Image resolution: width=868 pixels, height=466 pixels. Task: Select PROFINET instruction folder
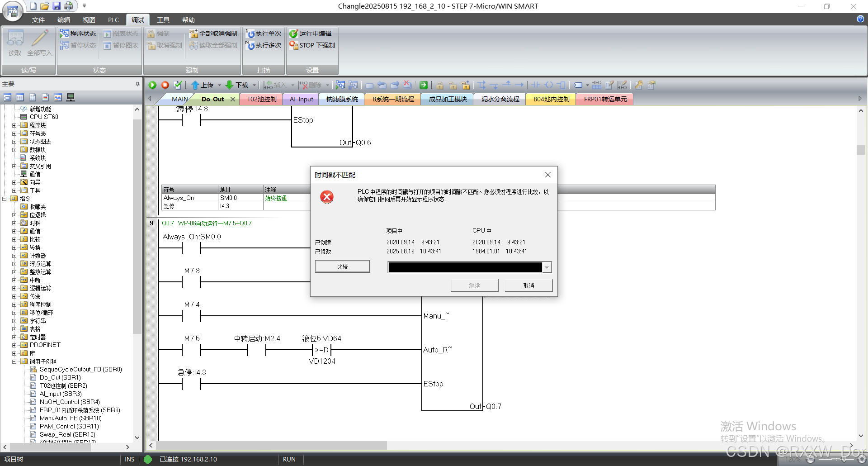click(45, 345)
